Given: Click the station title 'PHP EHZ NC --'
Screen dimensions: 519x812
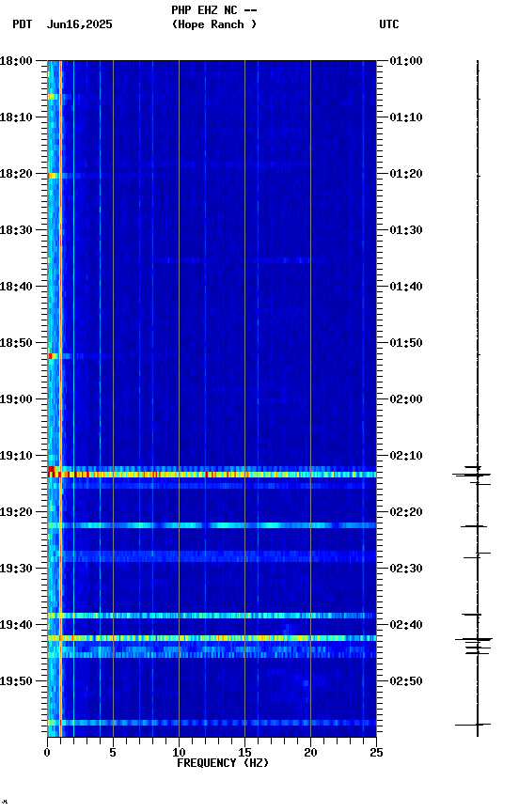Looking at the screenshot, I should click(x=214, y=10).
